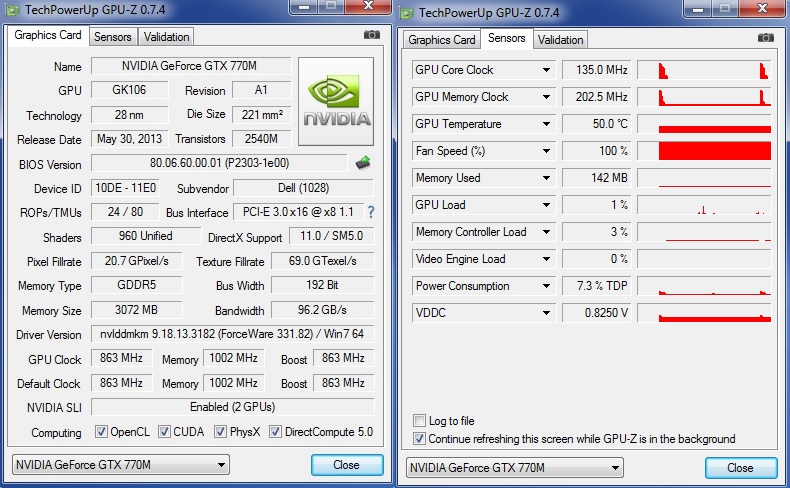Click the GPU Core Clock history graph
Image resolution: width=790 pixels, height=488 pixels.
(x=704, y=70)
